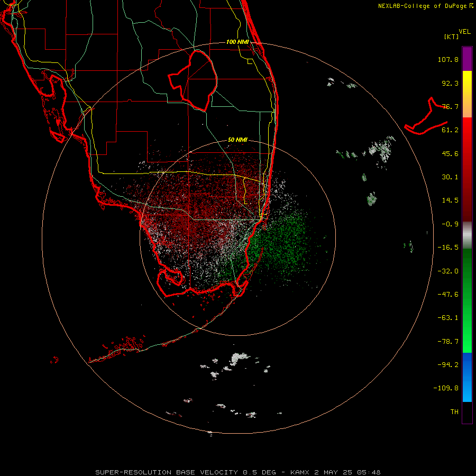Click the TH threshold label
The height and width of the screenshot is (476, 476).
[454, 411]
